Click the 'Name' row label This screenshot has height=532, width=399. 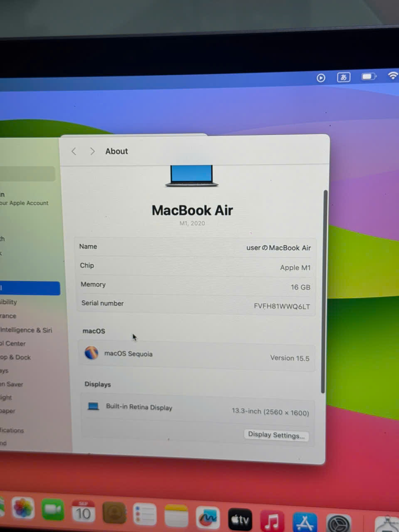point(88,246)
